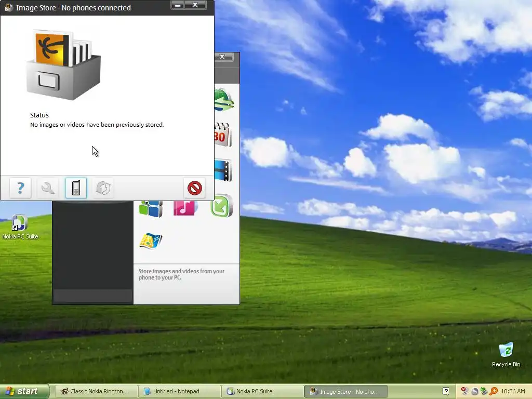Open the blue film strip video icon in PC Suite
Image resolution: width=532 pixels, height=399 pixels.
223,170
